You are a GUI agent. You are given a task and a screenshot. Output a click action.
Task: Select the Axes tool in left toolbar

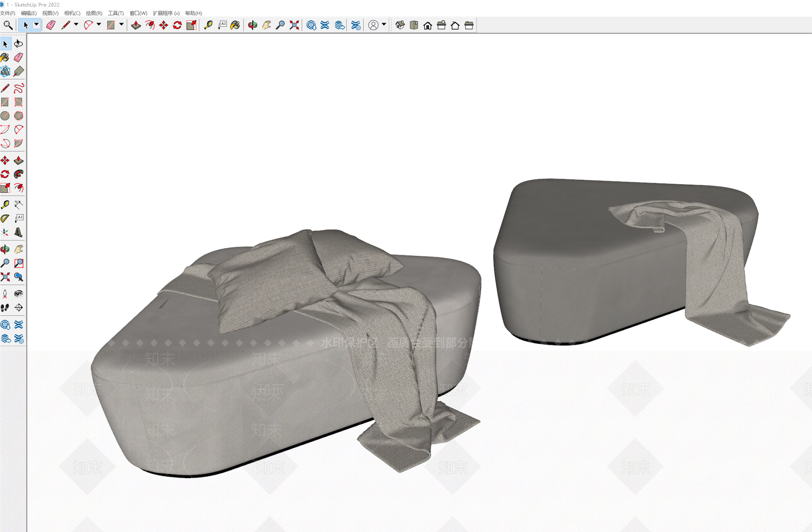(x=5, y=232)
